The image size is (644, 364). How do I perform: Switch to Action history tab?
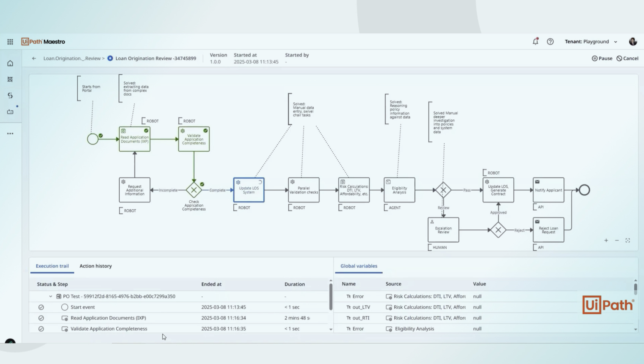(x=95, y=266)
